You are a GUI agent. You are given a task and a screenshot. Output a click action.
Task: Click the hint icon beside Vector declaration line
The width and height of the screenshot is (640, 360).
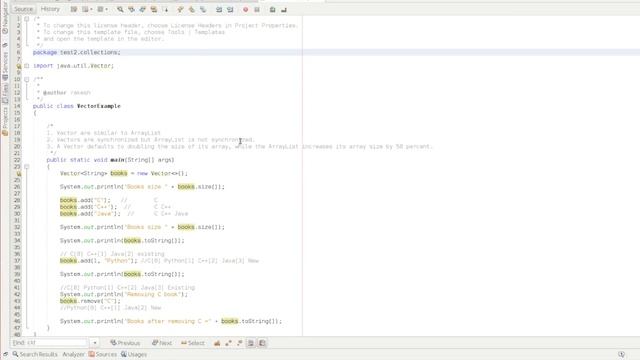point(18,173)
